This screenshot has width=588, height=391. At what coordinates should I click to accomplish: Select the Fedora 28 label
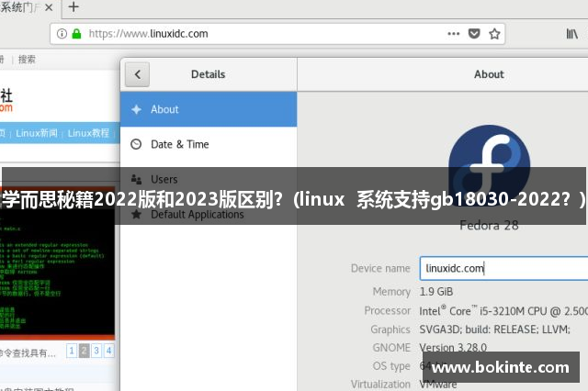(489, 225)
